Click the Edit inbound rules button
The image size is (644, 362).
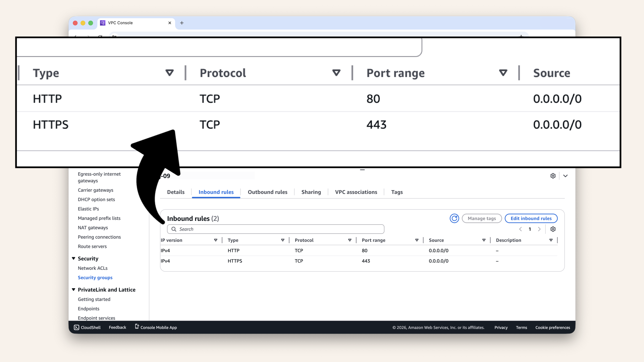[531, 218]
